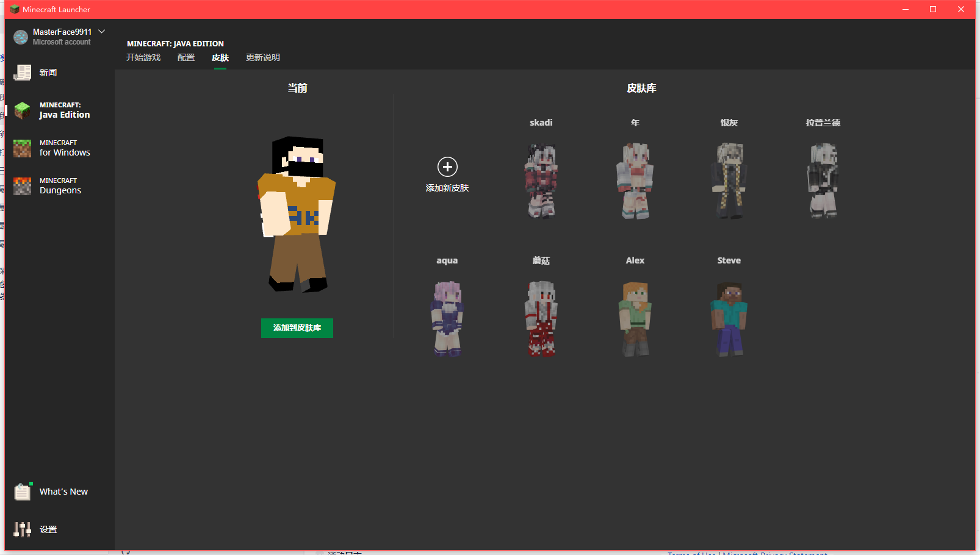Screen dimensions: 980x555
Task: Click the 当前 heading
Action: point(297,88)
